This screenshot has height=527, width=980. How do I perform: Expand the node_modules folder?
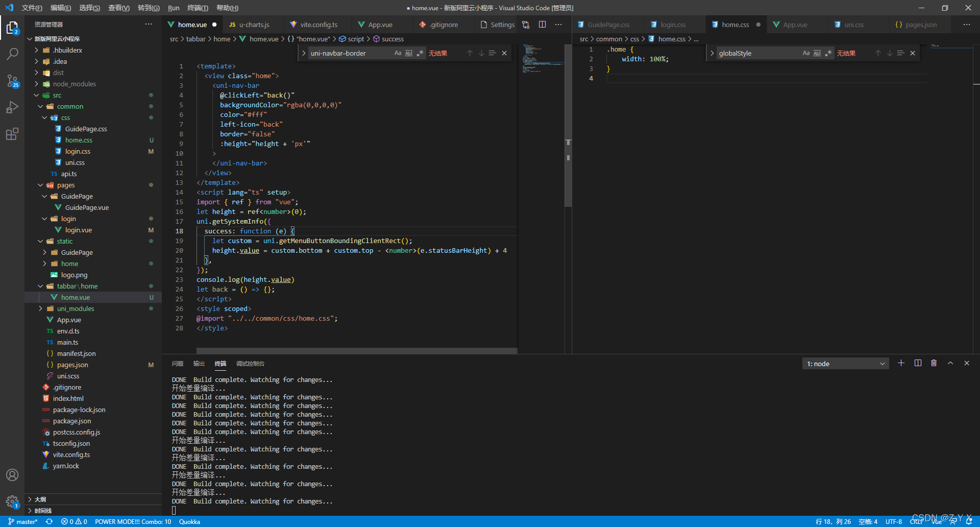36,84
